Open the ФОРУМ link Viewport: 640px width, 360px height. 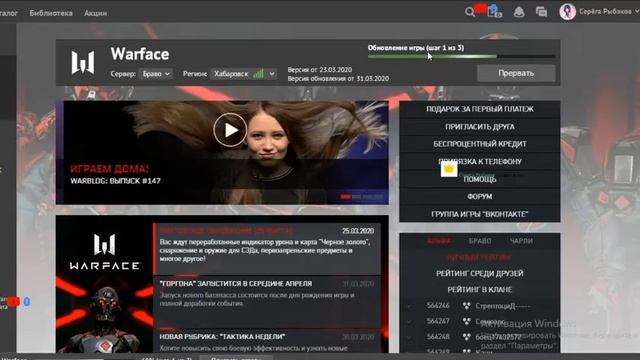(480, 197)
